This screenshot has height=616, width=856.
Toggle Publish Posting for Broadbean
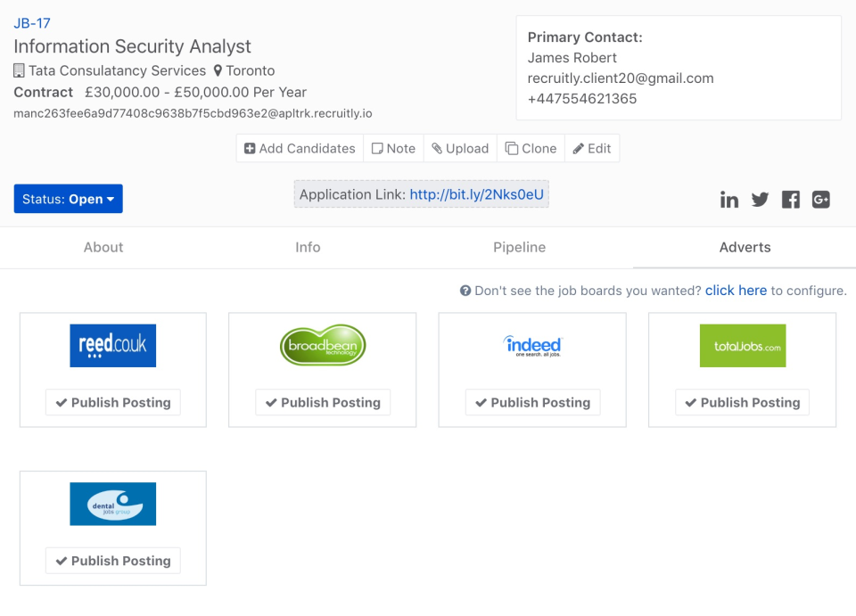tap(322, 402)
